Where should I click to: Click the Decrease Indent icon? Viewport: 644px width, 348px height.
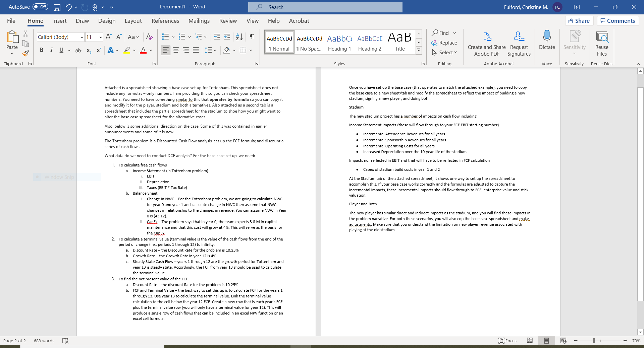tap(217, 37)
